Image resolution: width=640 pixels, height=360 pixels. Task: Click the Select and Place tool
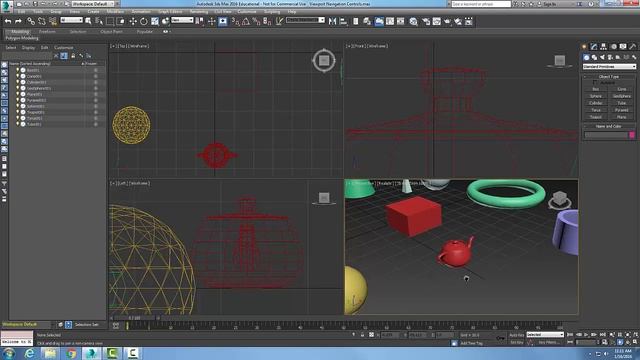pos(165,21)
